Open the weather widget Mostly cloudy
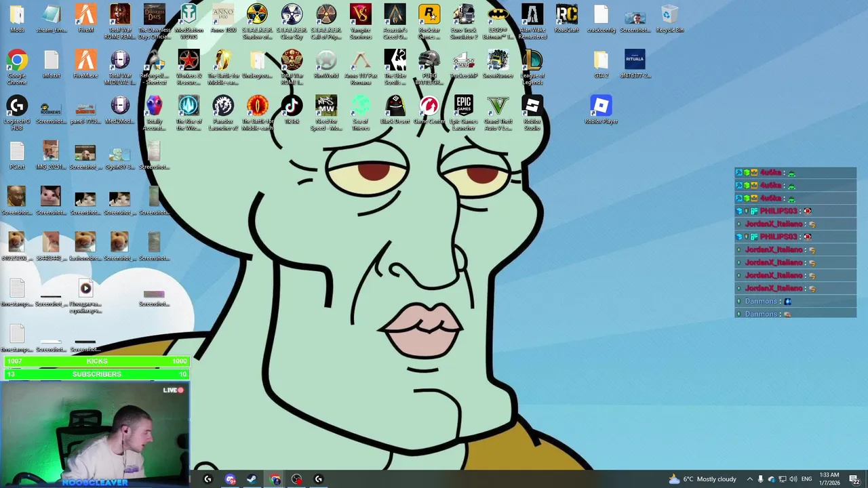 click(x=703, y=479)
